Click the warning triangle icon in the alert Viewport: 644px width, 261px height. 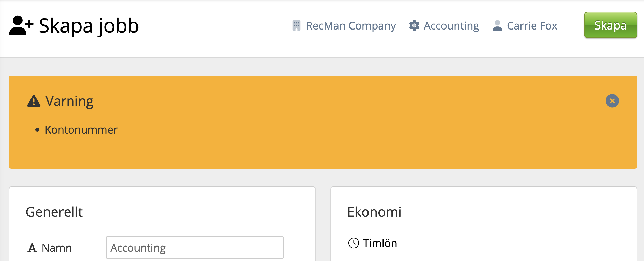pos(34,101)
